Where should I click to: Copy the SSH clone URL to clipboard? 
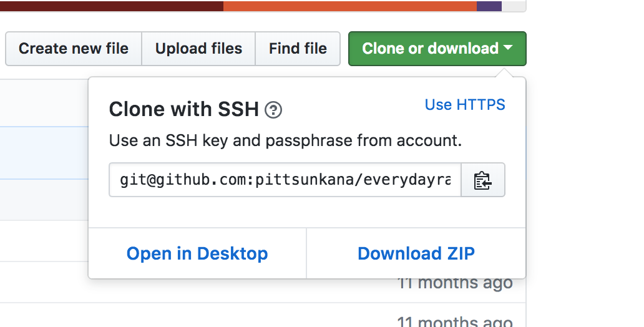click(x=482, y=180)
